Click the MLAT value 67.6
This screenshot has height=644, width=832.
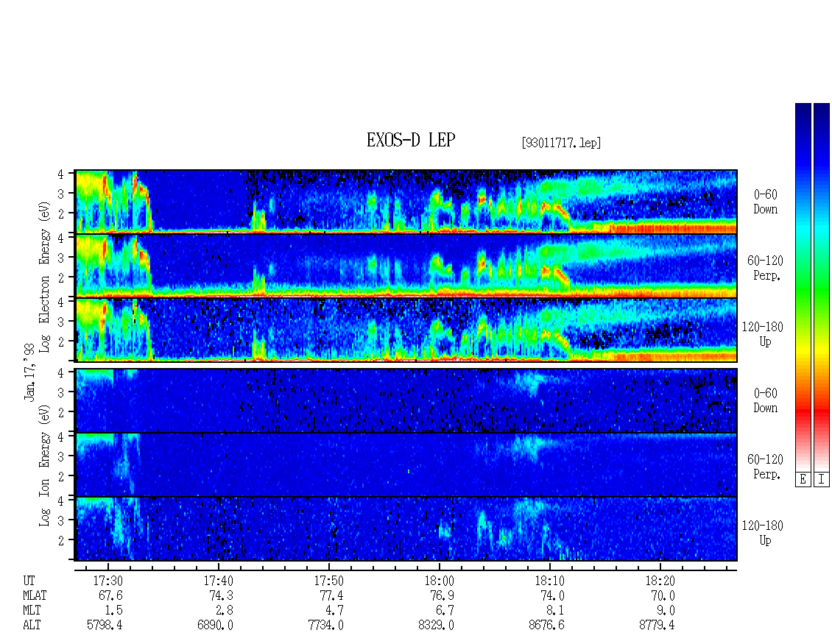(110, 595)
